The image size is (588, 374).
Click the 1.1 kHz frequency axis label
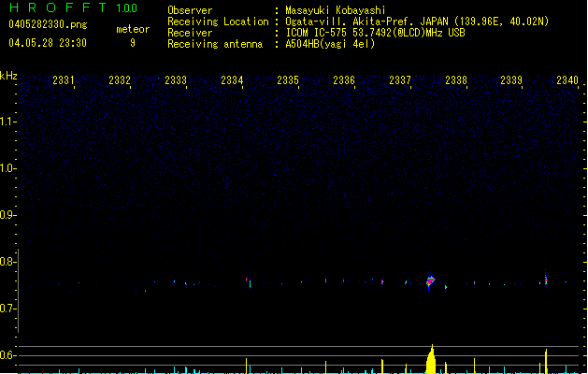pos(7,122)
